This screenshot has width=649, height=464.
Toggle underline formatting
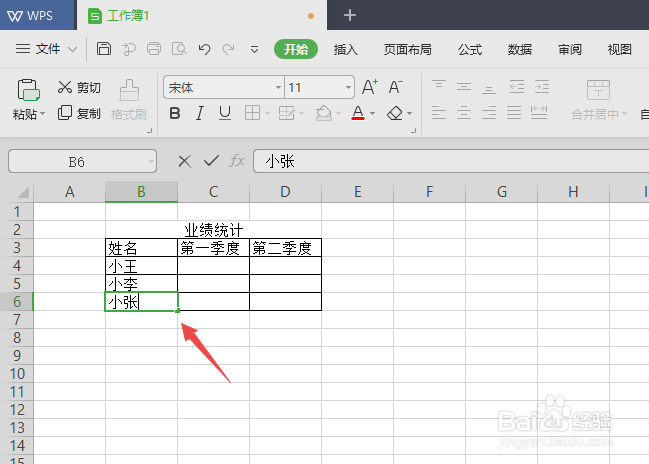225,113
